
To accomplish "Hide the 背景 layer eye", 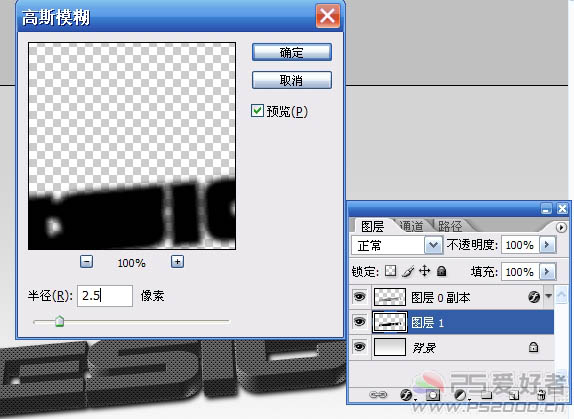I will coord(359,347).
